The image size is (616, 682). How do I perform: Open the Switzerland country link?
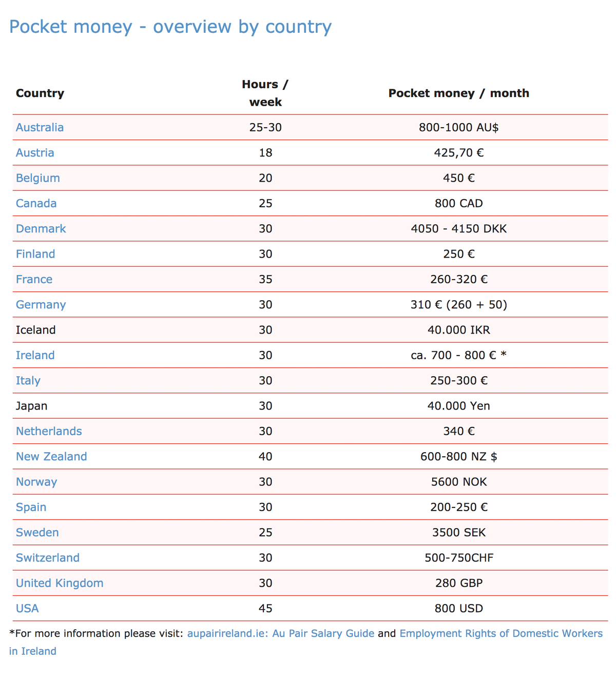tap(48, 558)
